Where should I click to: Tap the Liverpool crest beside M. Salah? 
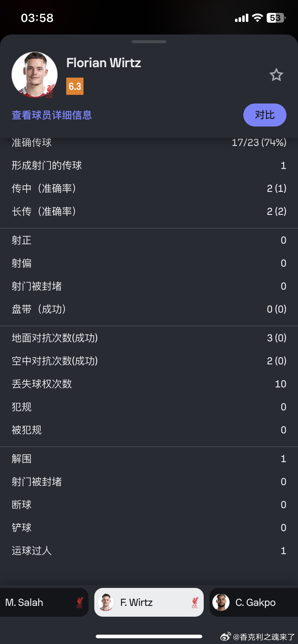(80, 602)
